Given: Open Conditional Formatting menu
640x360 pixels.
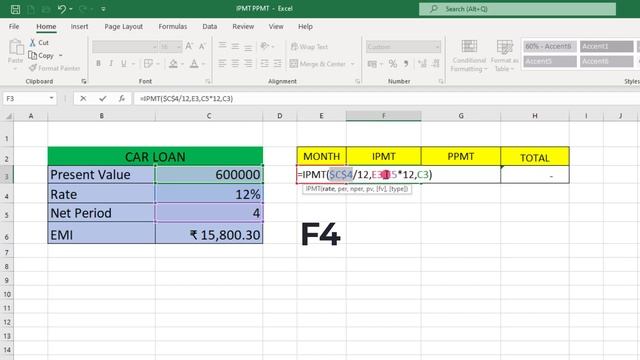Looking at the screenshot, I should pyautogui.click(x=469, y=56).
